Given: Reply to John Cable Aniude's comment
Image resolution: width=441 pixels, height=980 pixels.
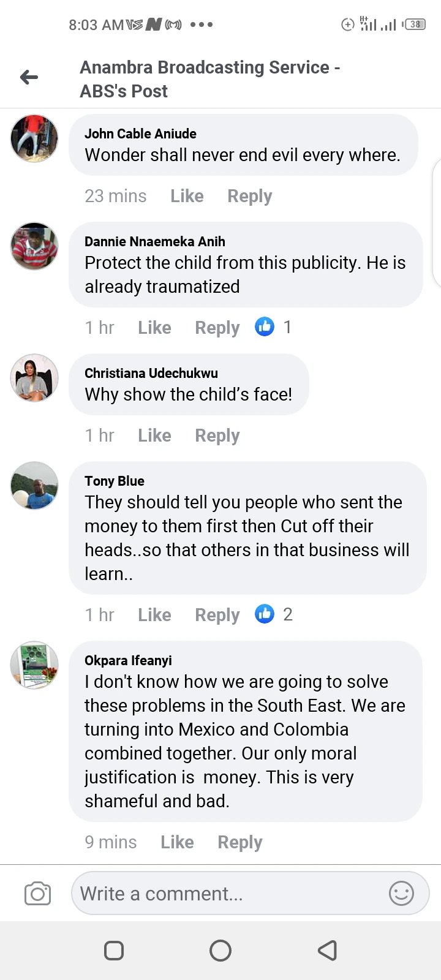Looking at the screenshot, I should coord(249,196).
